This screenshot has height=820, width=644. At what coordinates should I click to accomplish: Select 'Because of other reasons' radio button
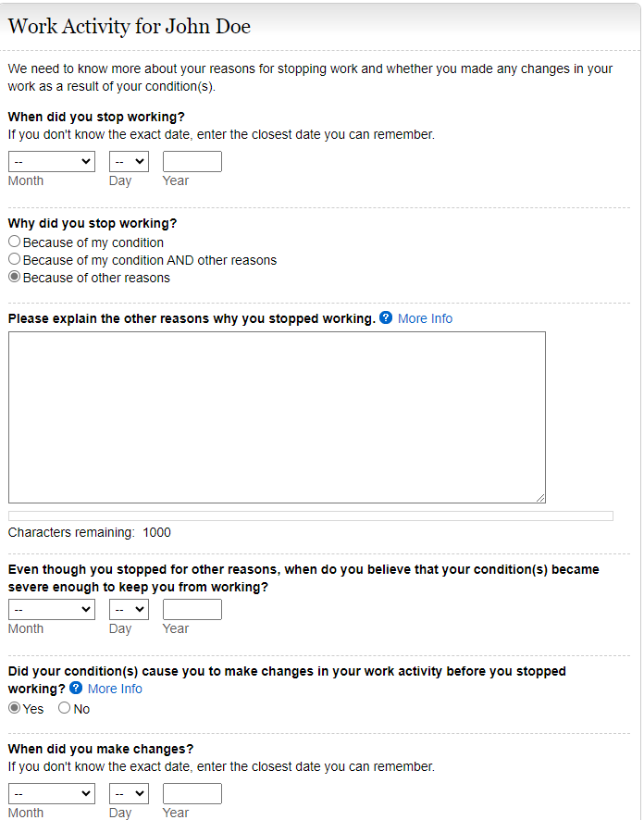[15, 278]
